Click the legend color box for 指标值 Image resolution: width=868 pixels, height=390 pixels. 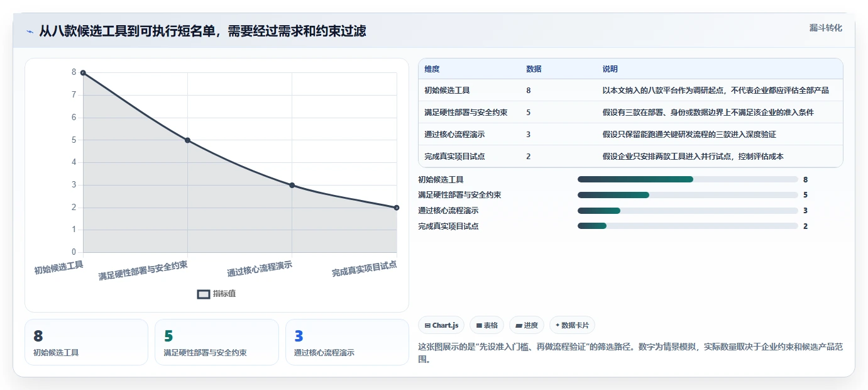tap(204, 294)
